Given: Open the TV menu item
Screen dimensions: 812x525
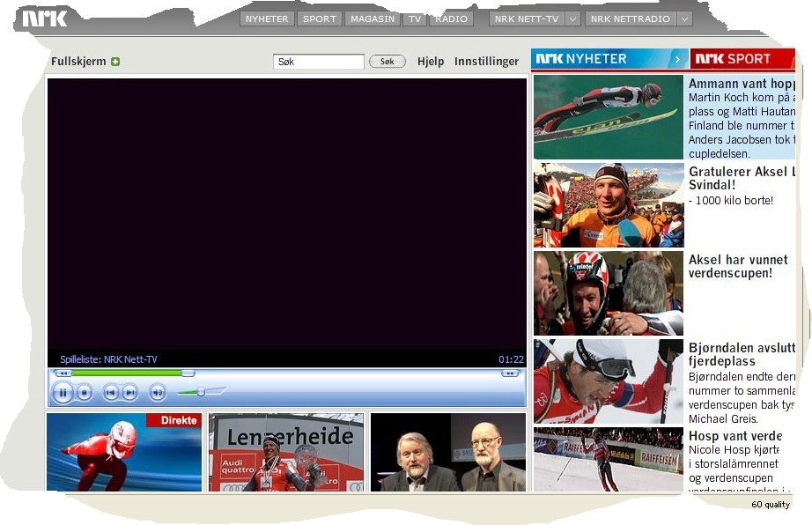Looking at the screenshot, I should coord(414,18).
